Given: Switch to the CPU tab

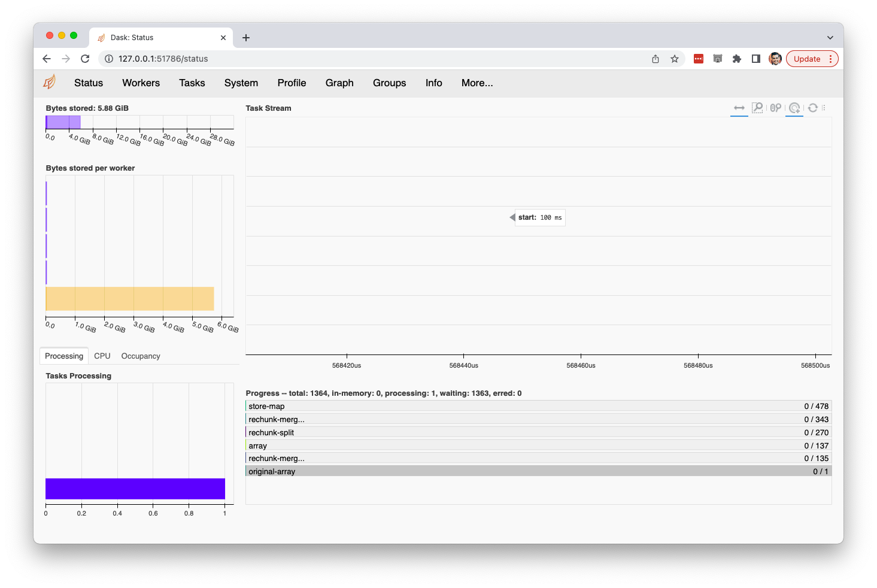Looking at the screenshot, I should pyautogui.click(x=102, y=356).
